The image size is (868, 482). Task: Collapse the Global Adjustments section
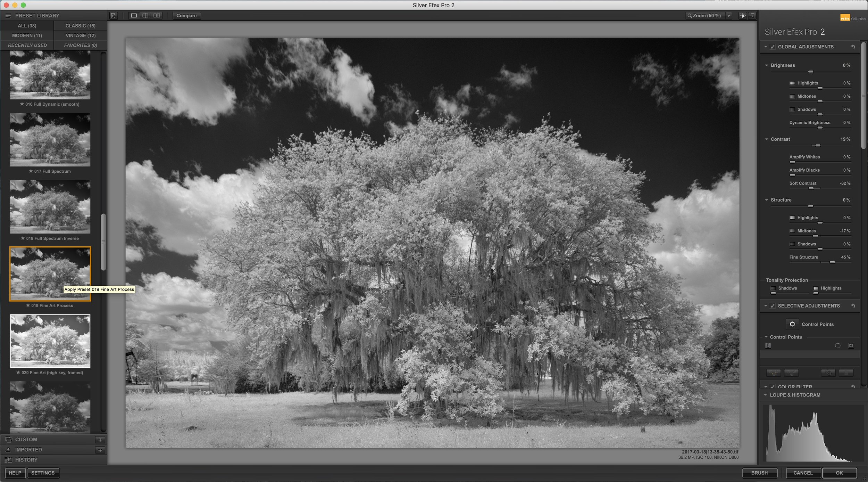(766, 47)
